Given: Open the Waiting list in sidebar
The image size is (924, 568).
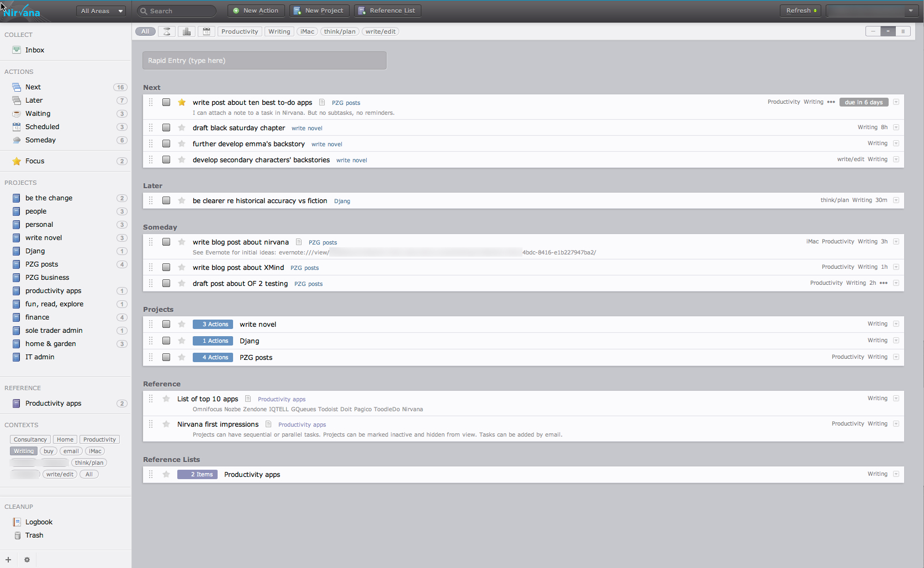Looking at the screenshot, I should tap(38, 114).
